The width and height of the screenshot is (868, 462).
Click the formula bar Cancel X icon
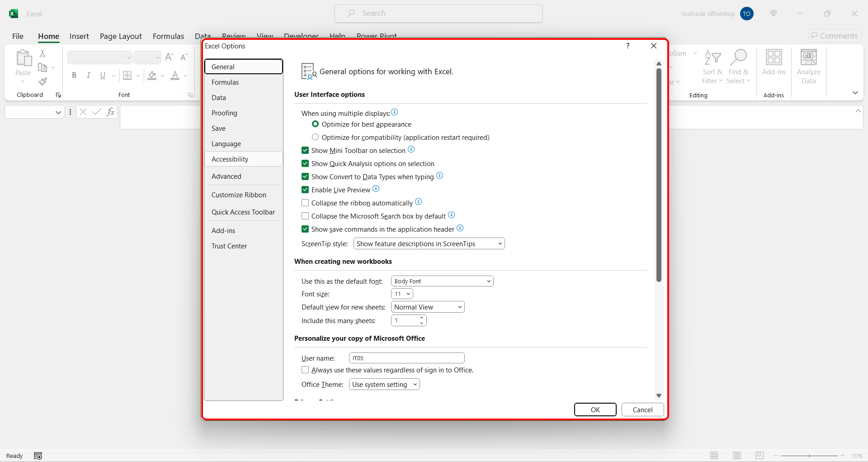83,112
